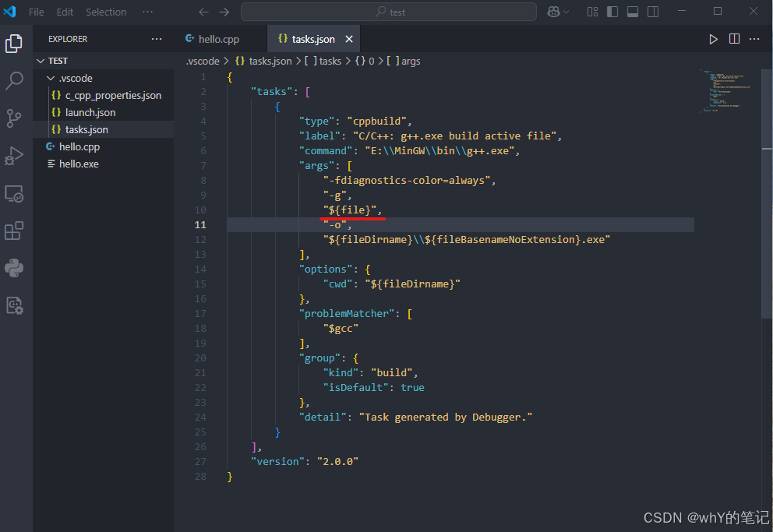Viewport: 773px width, 532px height.
Task: Select tasks.json in explorer tree
Action: [x=104, y=129]
